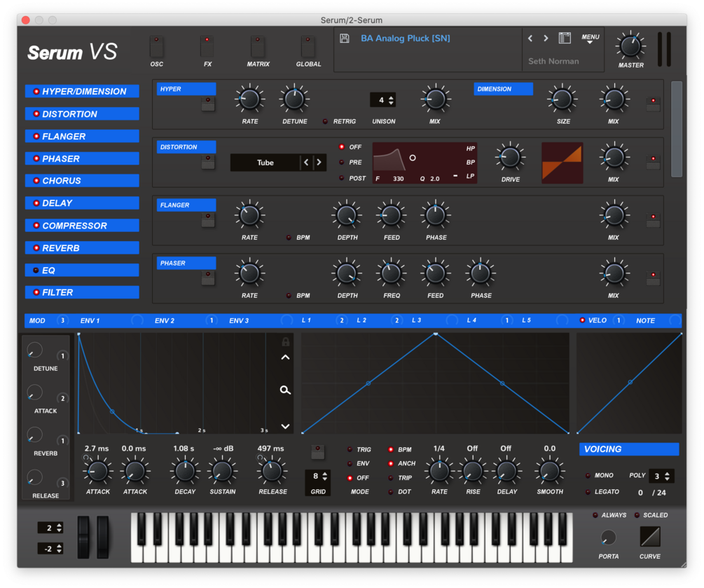Click the envelope lock icon

pos(285,342)
